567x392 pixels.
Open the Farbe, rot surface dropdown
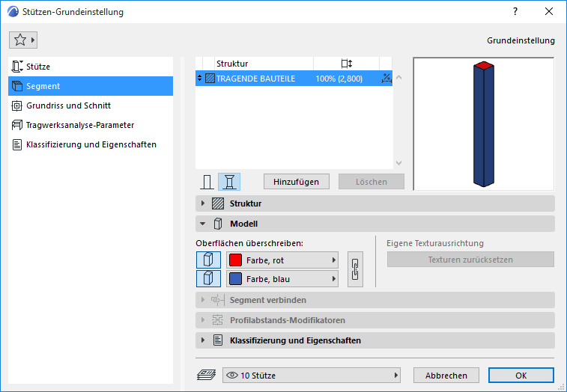coord(282,260)
